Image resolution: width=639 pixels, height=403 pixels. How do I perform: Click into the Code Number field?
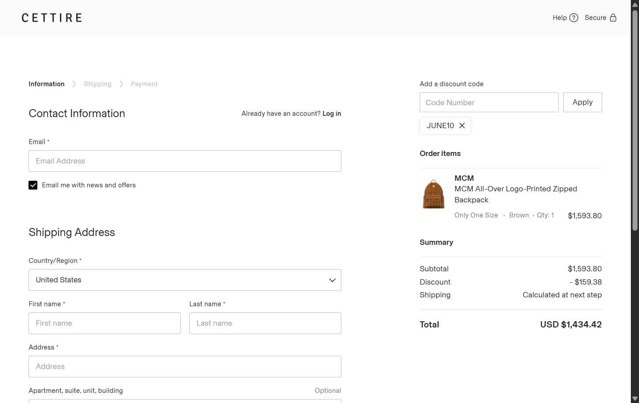click(489, 102)
